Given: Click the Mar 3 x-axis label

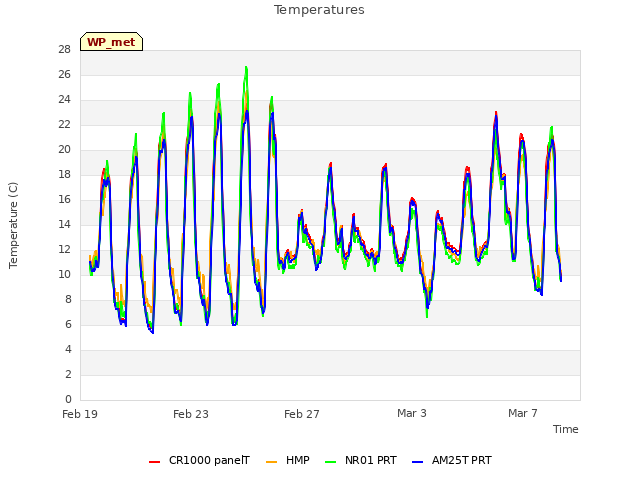Looking at the screenshot, I should tap(412, 413).
